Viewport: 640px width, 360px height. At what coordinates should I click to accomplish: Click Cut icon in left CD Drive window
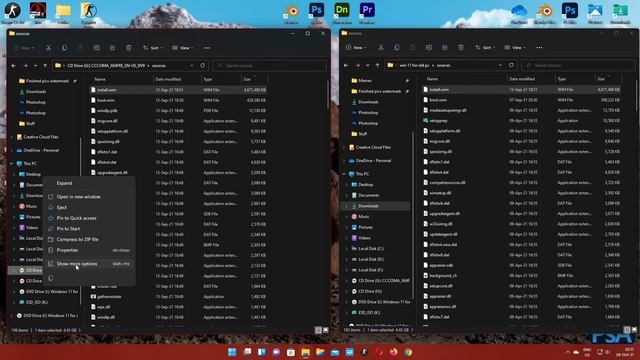(49, 48)
